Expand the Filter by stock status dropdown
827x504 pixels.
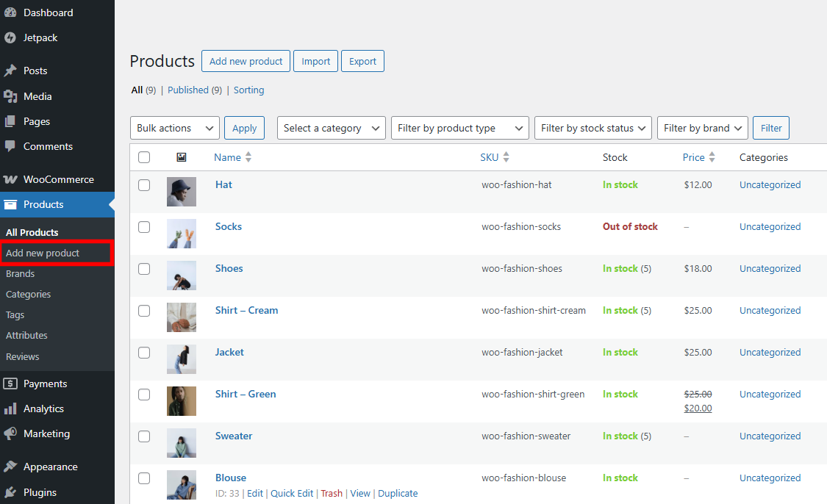[592, 127]
